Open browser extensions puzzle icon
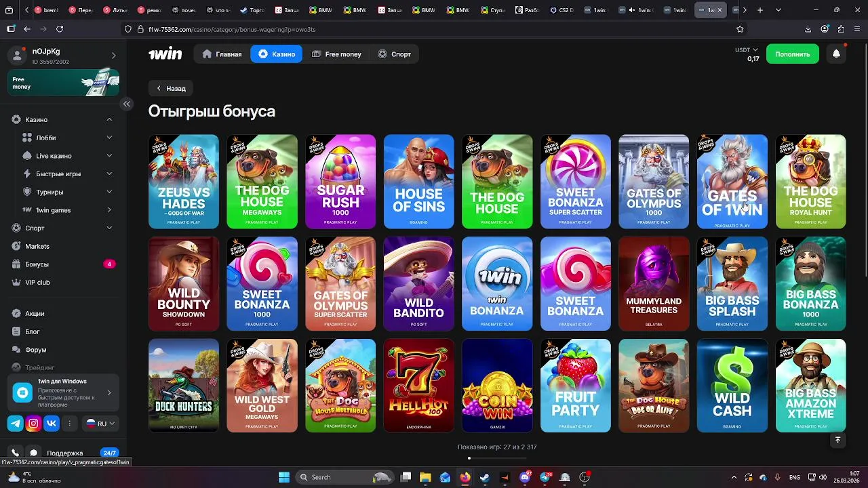This screenshot has width=868, height=488. pos(841,29)
